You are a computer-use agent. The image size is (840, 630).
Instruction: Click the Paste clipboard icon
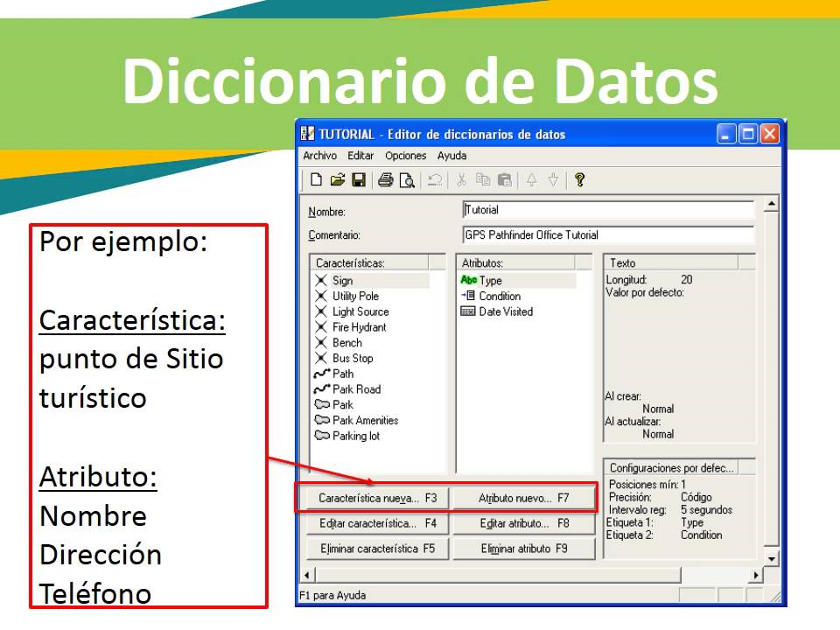505,180
